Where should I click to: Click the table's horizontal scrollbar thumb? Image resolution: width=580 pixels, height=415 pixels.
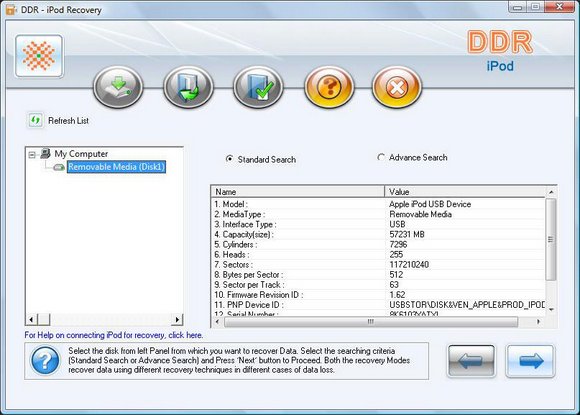(x=371, y=322)
